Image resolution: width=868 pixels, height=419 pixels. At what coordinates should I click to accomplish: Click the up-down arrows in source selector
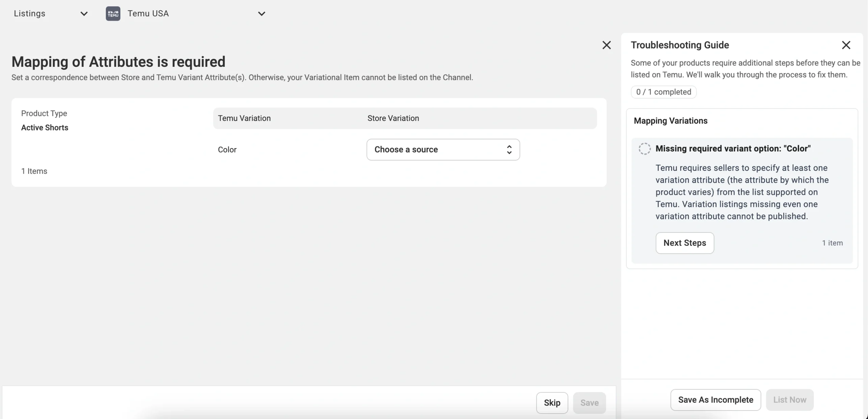point(509,149)
